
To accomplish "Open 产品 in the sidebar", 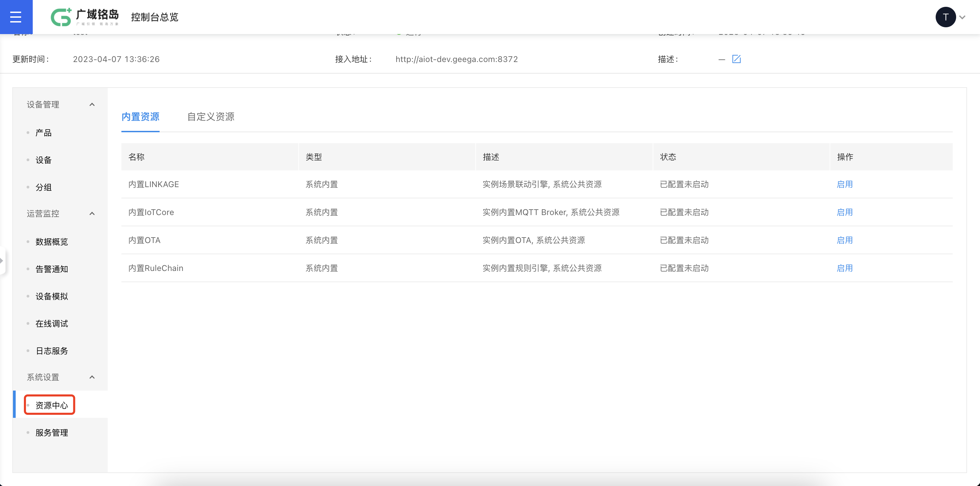I will 44,133.
